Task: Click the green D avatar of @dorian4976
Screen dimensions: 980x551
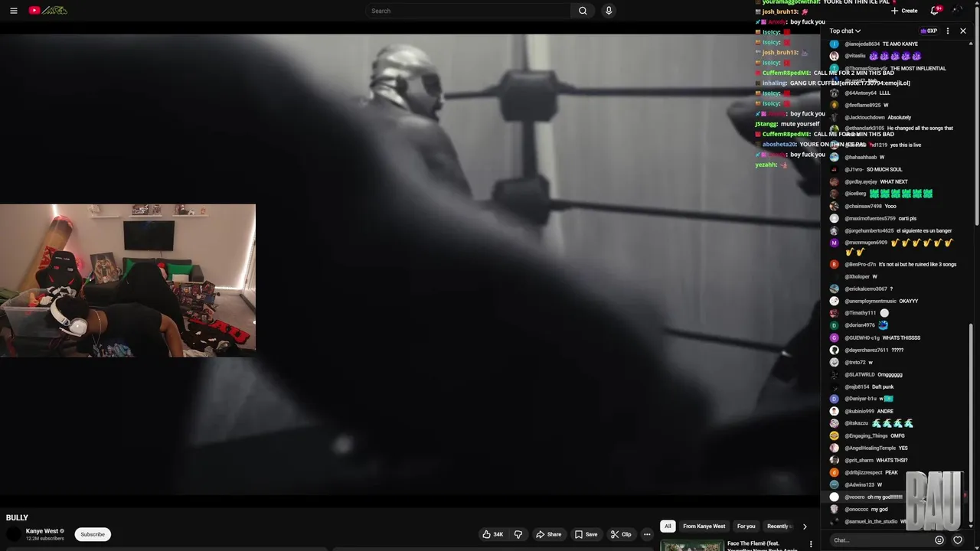Action: click(x=834, y=325)
